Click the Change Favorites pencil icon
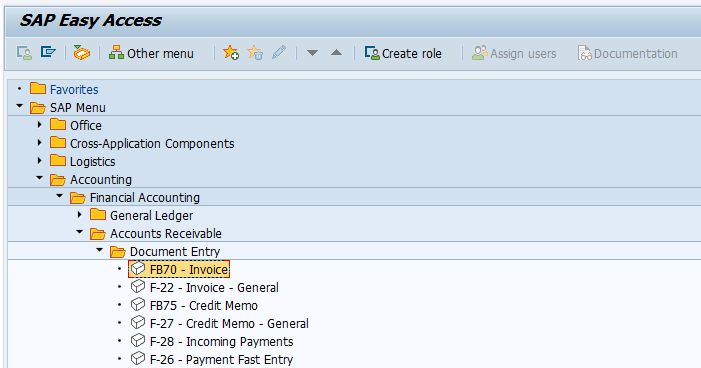This screenshot has height=368, width=701. tap(279, 52)
